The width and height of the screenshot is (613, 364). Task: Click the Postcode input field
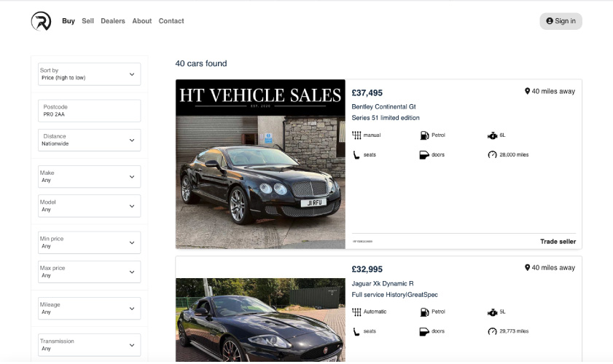[x=89, y=111]
